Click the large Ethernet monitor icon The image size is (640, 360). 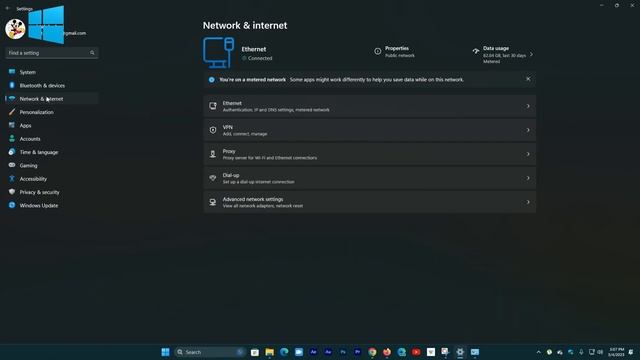point(218,53)
